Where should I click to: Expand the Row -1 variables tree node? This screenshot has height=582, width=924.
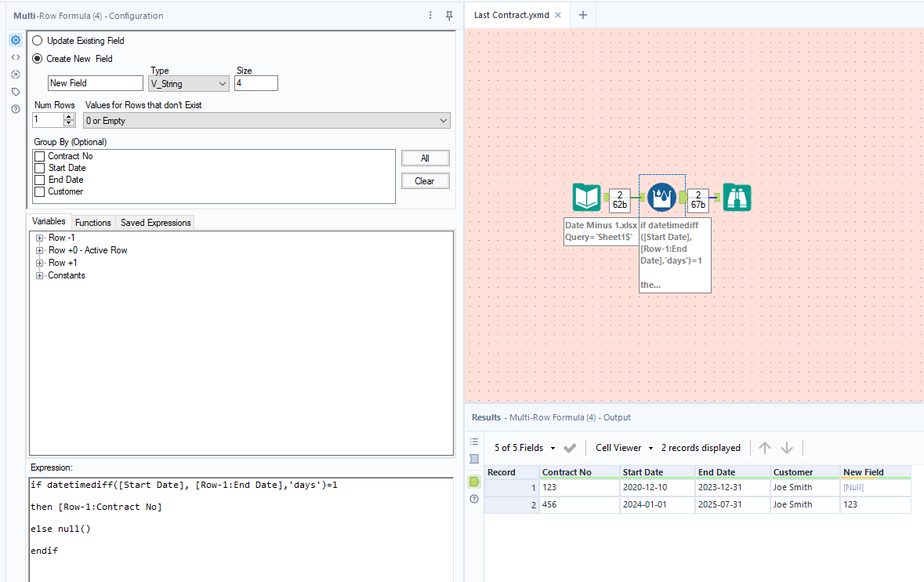39,238
